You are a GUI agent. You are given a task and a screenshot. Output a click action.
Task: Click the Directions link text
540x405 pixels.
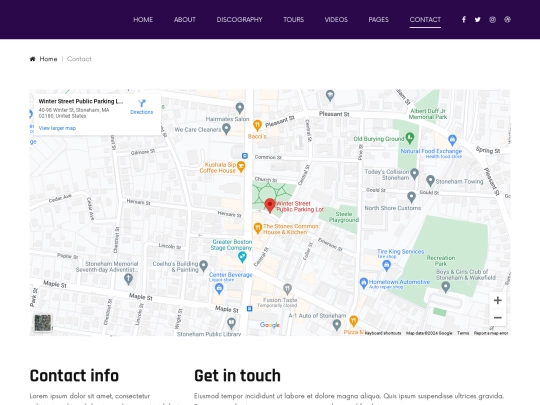[142, 112]
